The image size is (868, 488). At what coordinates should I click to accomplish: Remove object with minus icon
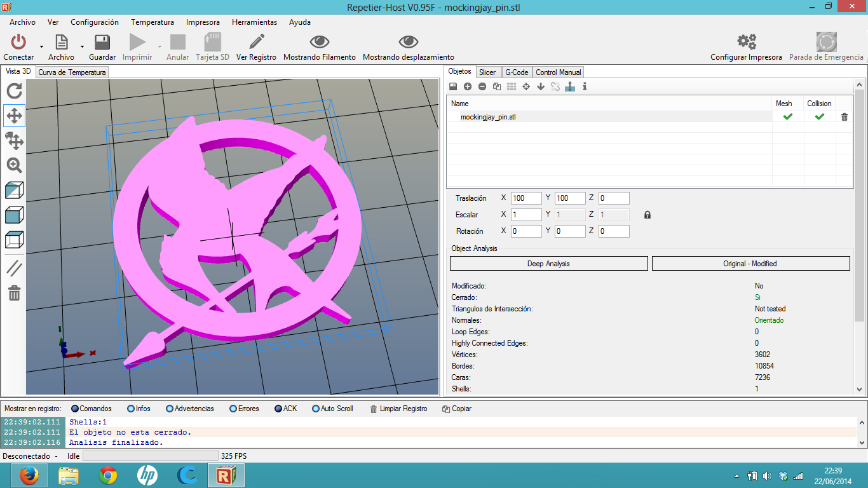point(482,86)
